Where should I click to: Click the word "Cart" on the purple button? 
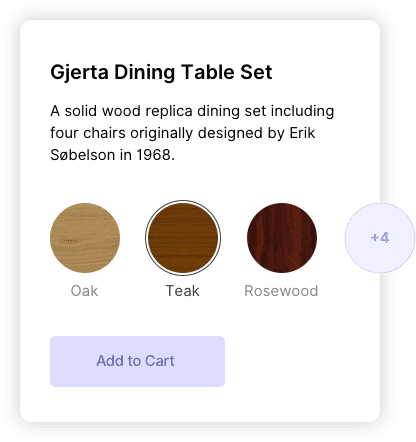click(x=160, y=361)
